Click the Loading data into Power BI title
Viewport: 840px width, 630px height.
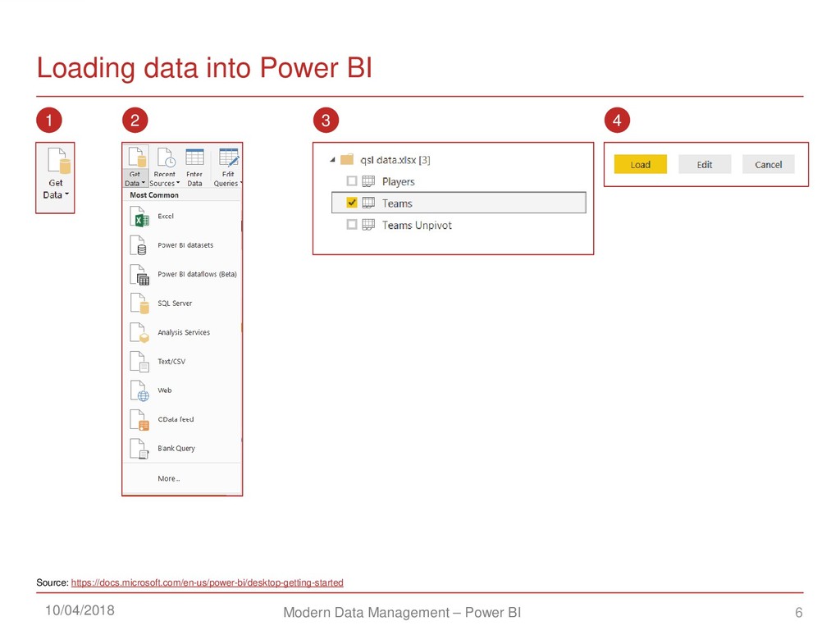pyautogui.click(x=204, y=68)
